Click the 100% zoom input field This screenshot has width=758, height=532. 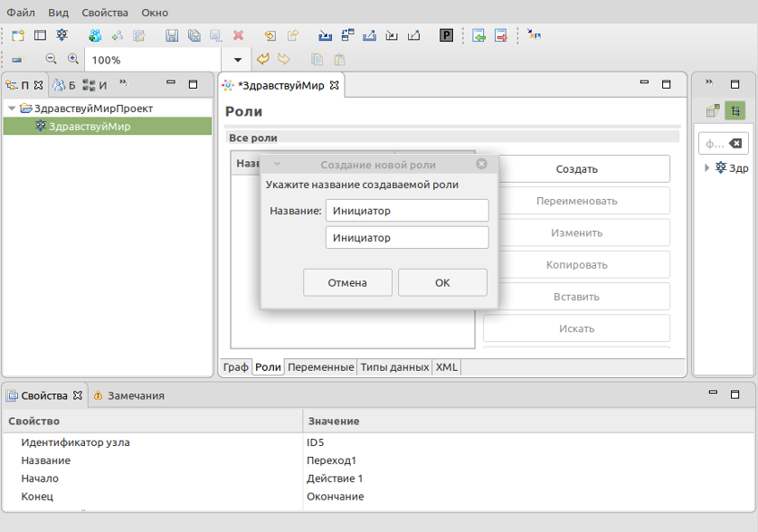point(153,60)
